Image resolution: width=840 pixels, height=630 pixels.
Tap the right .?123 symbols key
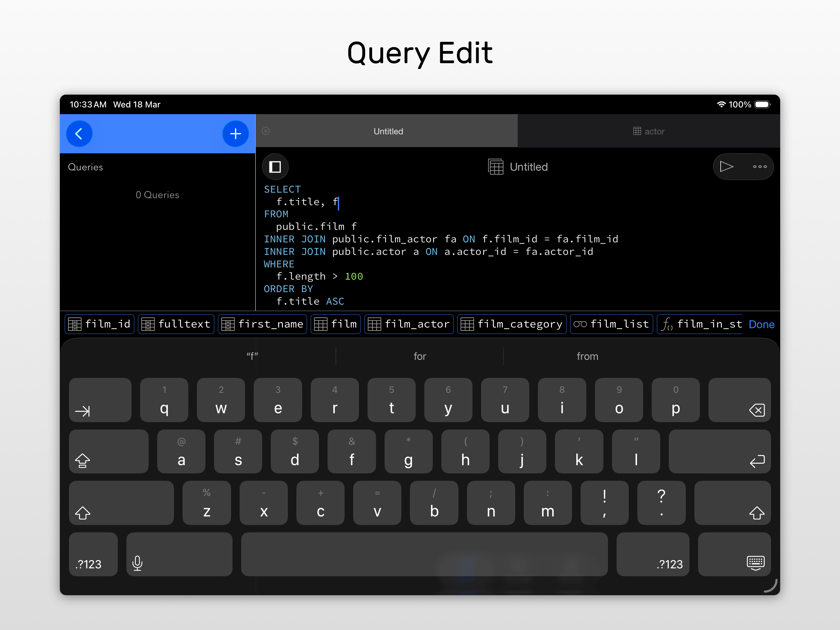[653, 554]
